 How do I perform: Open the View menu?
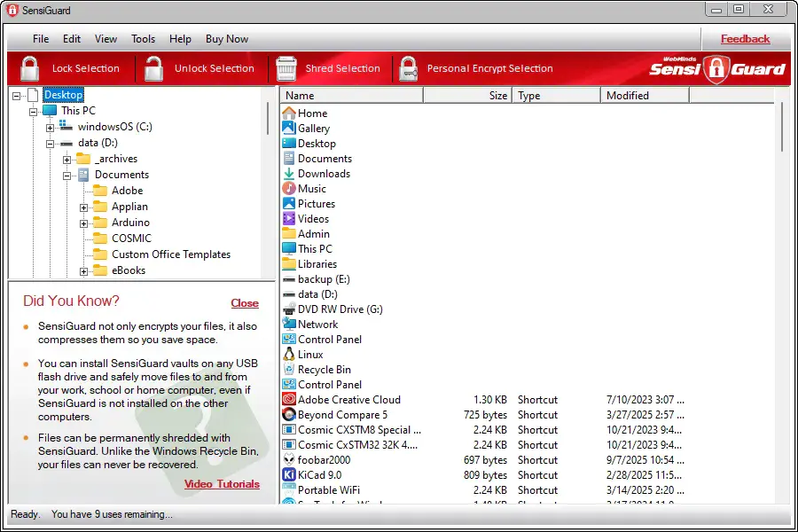click(106, 38)
